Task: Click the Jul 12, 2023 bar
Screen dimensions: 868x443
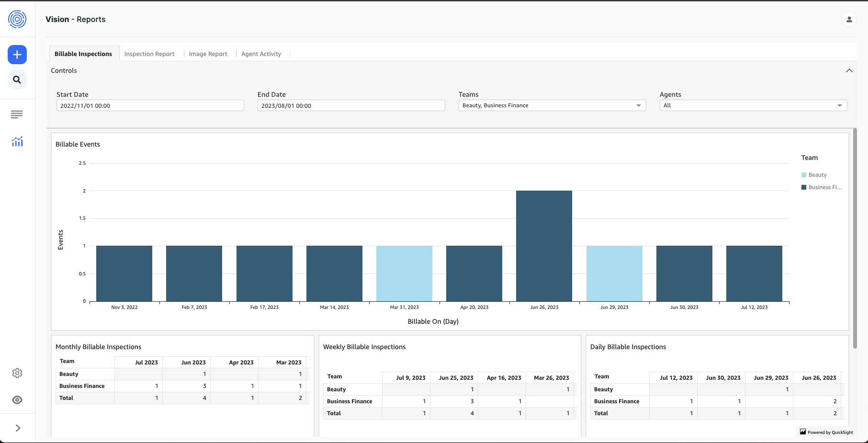Action: tap(754, 273)
